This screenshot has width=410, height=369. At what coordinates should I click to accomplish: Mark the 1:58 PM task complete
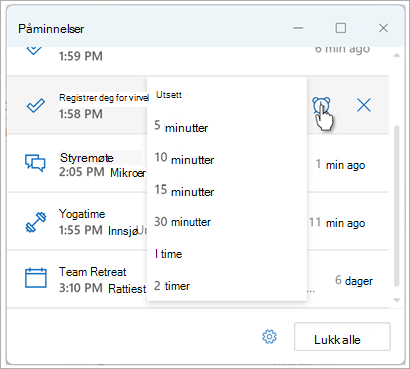[x=35, y=106]
